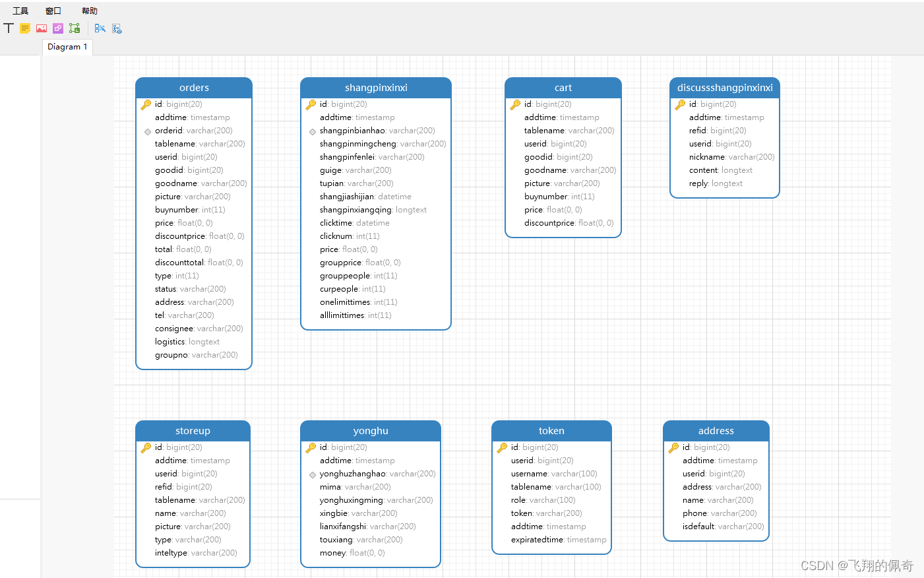The width and height of the screenshot is (924, 578).
Task: Click the shangjiashijian datetime field
Action: tap(365, 197)
